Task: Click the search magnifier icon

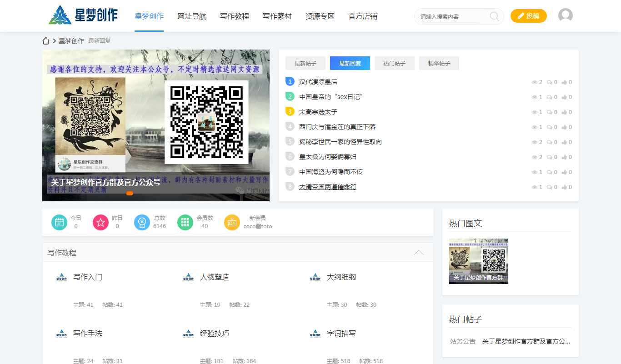Action: coord(494,17)
